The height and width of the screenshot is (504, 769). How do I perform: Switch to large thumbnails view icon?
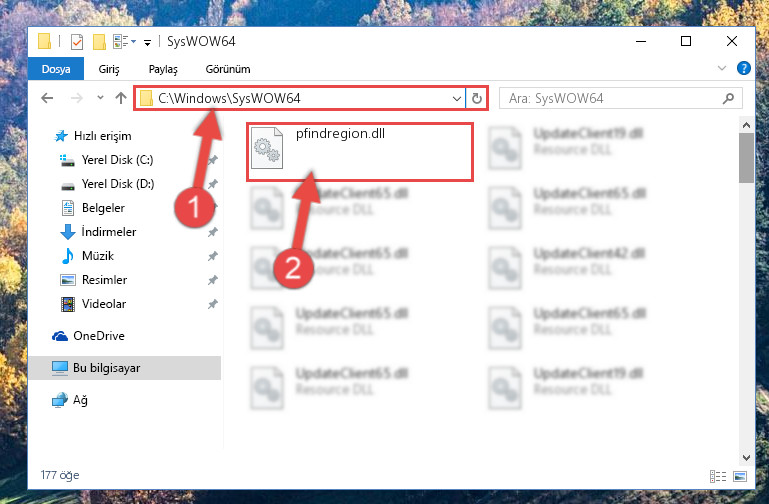tap(740, 476)
